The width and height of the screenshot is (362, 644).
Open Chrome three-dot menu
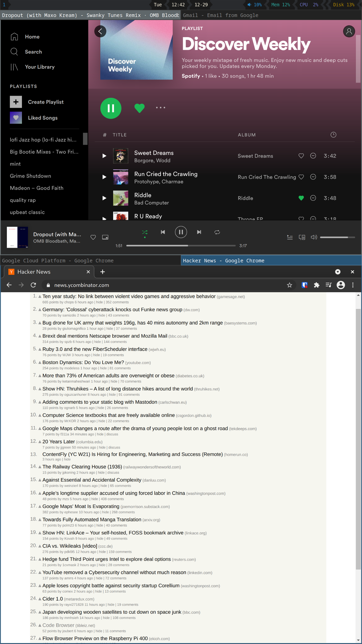click(353, 285)
